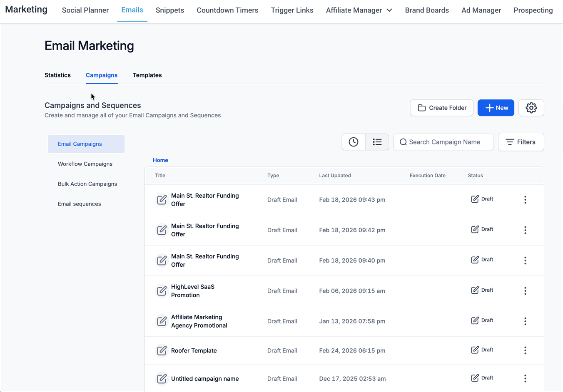563x392 pixels.
Task: Open three-dot menu for Roofer Template
Action: click(525, 350)
